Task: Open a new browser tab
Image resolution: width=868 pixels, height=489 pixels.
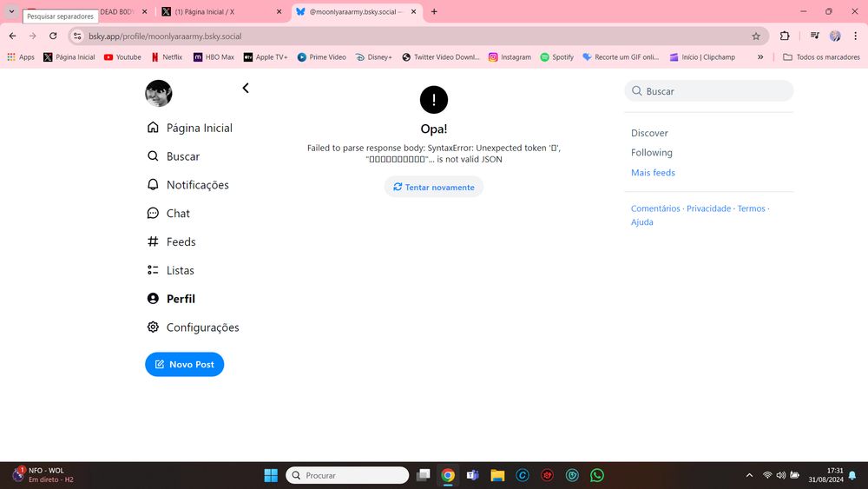Action: point(434,11)
